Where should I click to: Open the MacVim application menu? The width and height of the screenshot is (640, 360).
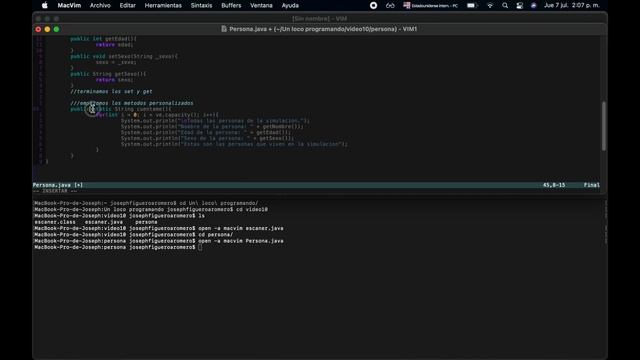point(69,5)
